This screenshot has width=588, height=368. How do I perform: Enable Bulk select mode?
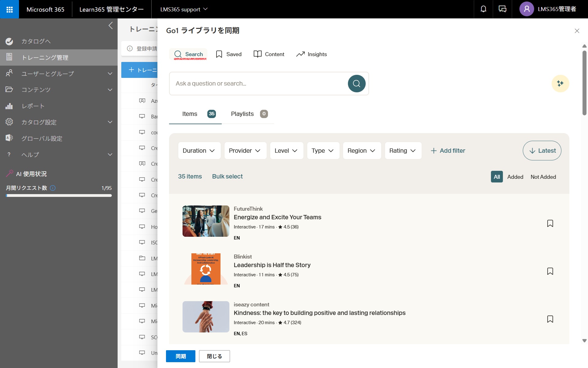click(x=227, y=176)
